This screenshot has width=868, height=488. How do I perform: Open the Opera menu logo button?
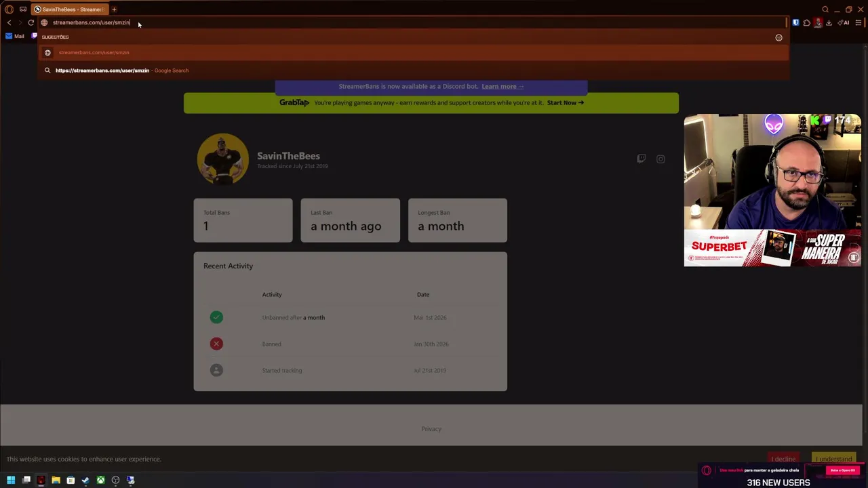click(9, 9)
